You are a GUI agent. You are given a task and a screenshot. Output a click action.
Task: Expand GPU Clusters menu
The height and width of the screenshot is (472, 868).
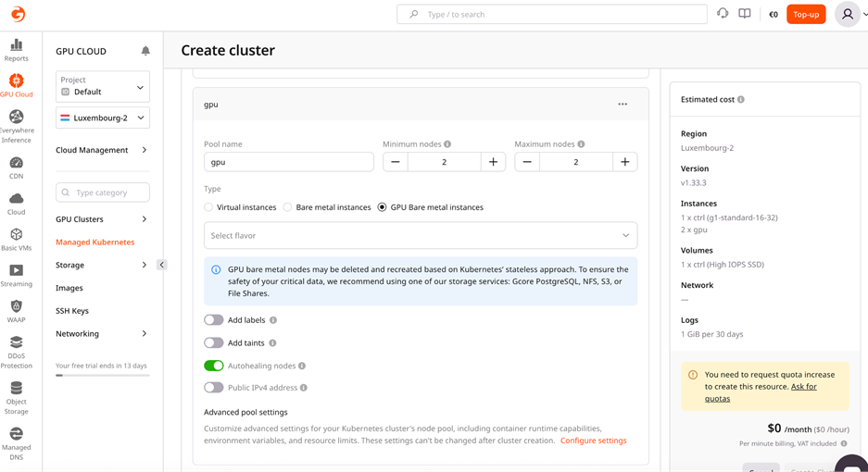[x=102, y=219]
